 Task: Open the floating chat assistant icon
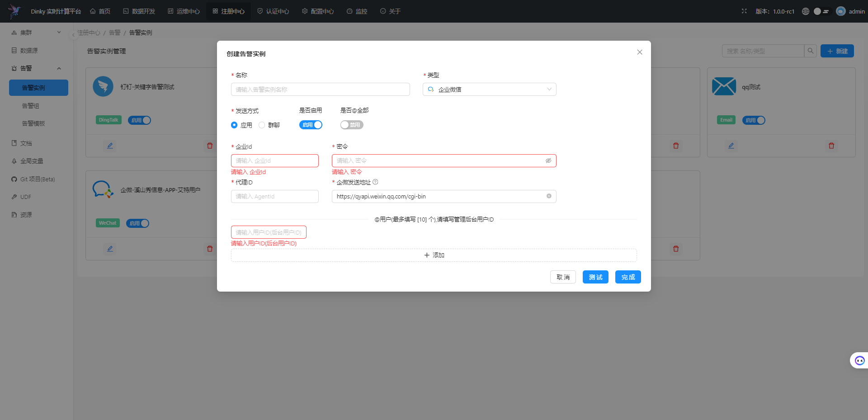(x=859, y=360)
